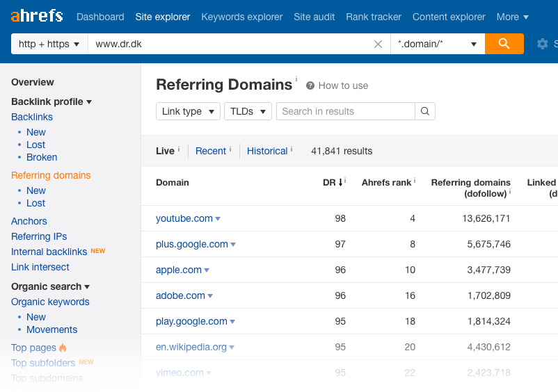Open the TLDs filter dropdown

pos(248,111)
